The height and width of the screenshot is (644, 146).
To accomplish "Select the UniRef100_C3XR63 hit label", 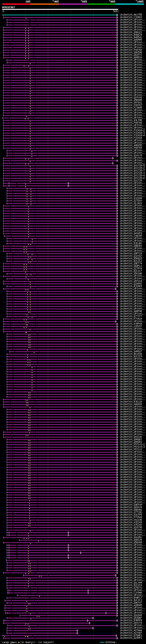I will tap(131, 17).
